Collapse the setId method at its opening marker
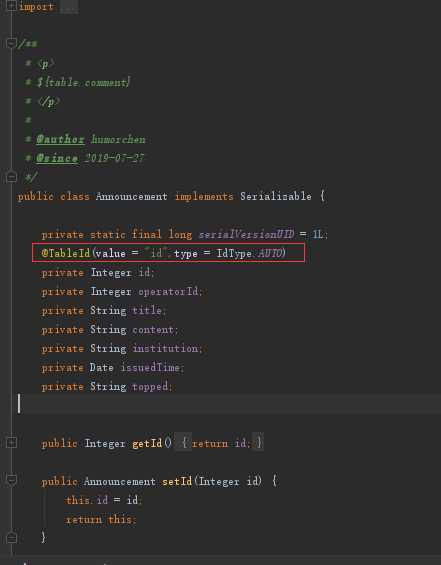This screenshot has width=441, height=565. click(12, 480)
